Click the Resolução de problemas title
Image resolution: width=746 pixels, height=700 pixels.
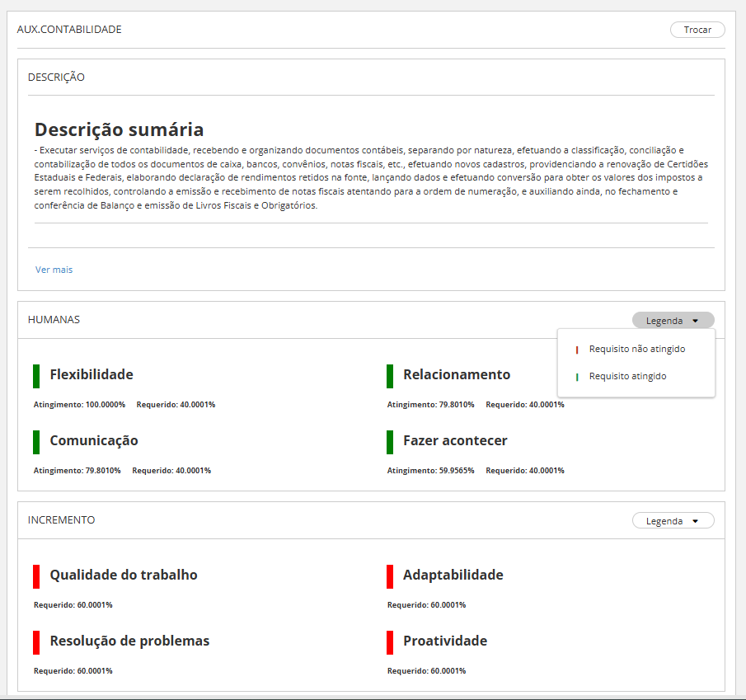pyautogui.click(x=129, y=641)
